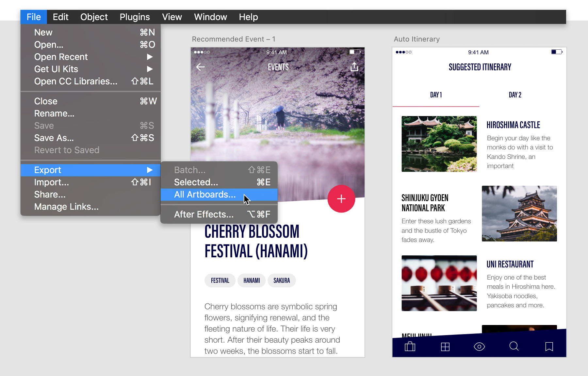This screenshot has height=376, width=588.
Task: Select After Effects... export option
Action: point(219,214)
